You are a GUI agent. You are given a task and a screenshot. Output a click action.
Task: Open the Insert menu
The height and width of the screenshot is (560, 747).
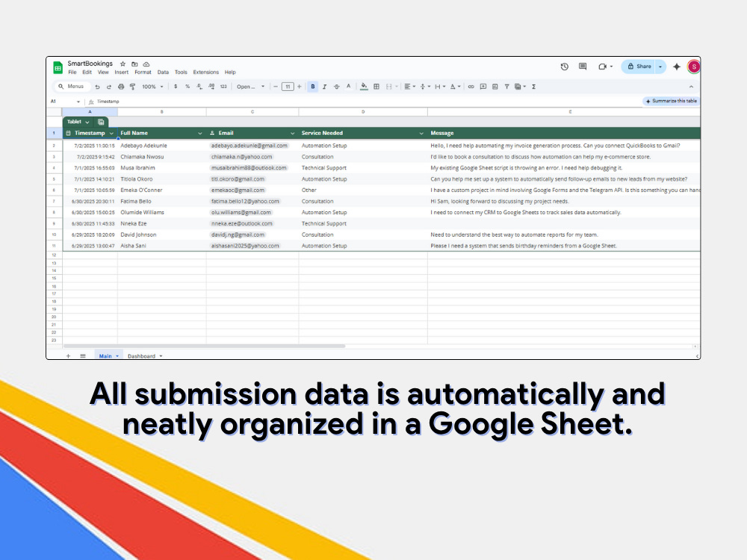click(x=122, y=72)
